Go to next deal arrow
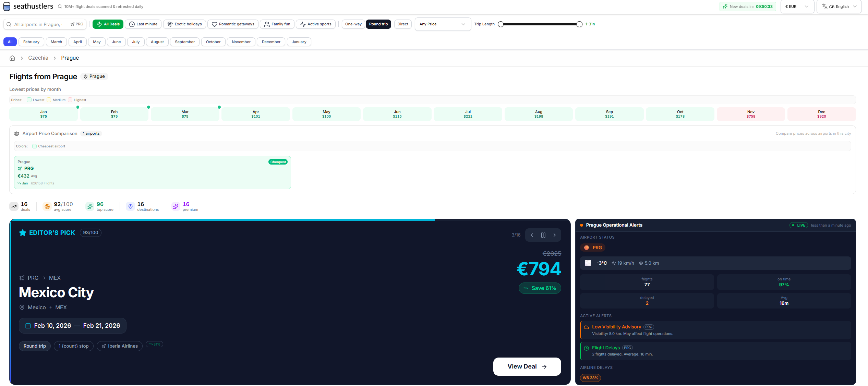Screen dimensions: 868x386 (554, 235)
